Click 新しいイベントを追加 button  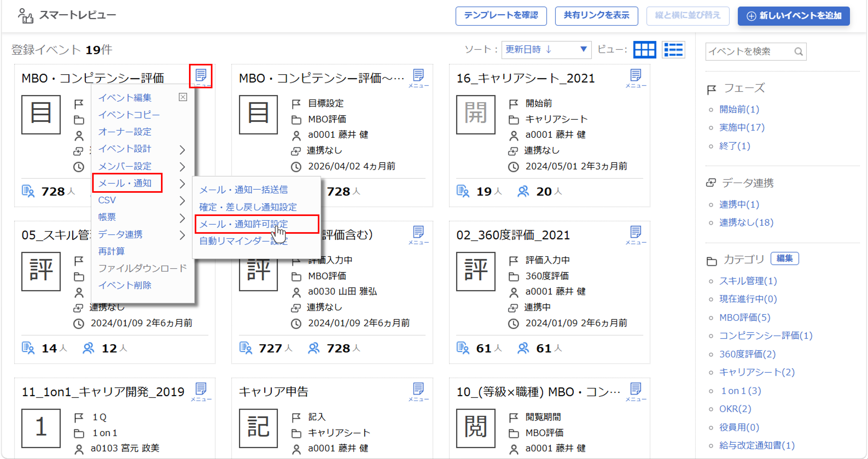tap(794, 16)
